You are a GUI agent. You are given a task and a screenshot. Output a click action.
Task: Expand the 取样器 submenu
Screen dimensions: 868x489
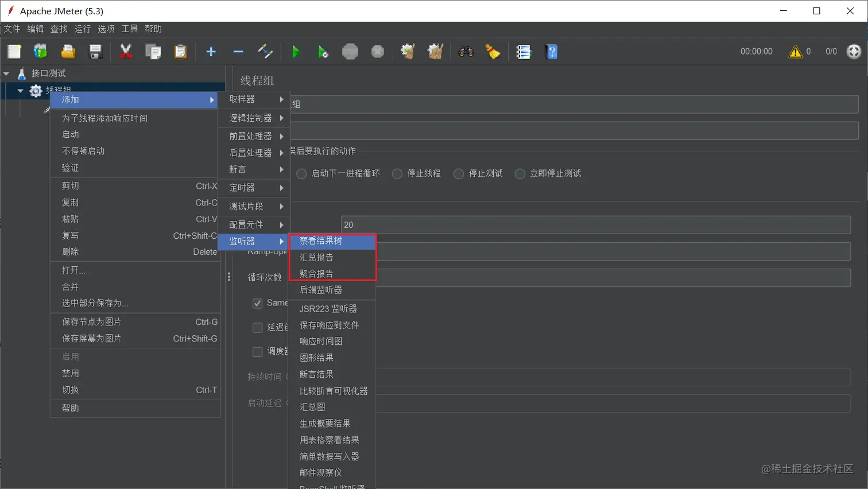tap(254, 99)
